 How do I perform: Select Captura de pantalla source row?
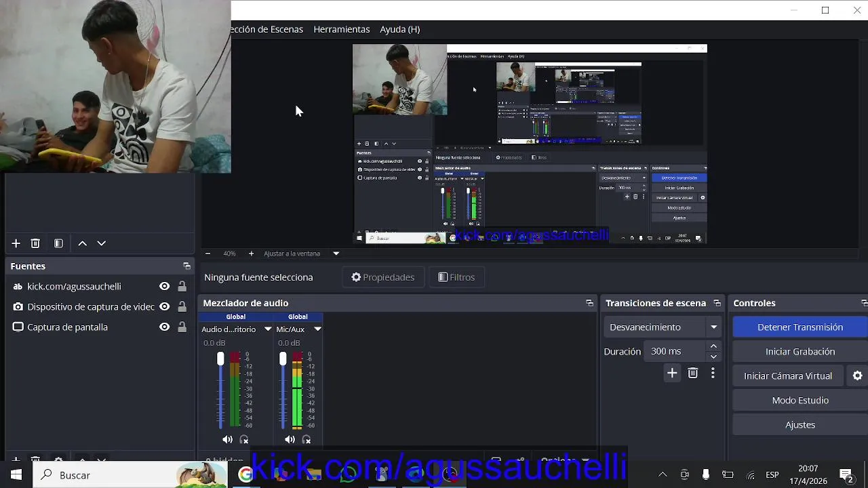(x=99, y=327)
